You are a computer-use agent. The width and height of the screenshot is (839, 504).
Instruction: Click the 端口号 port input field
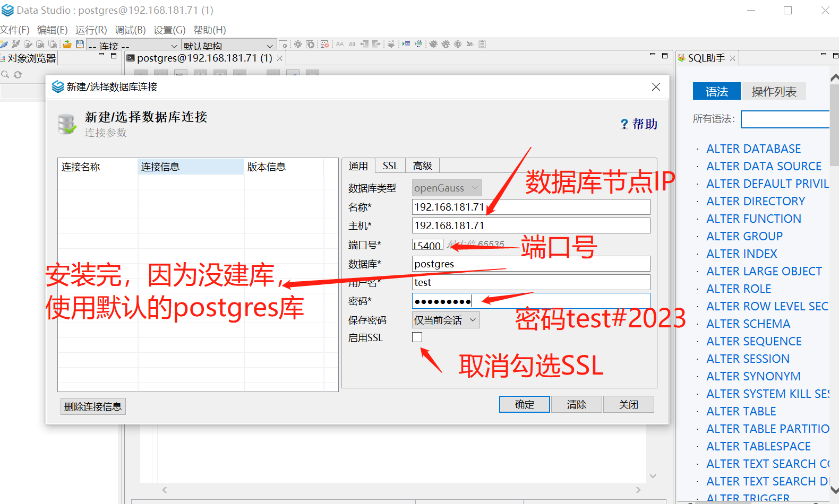pyautogui.click(x=427, y=245)
